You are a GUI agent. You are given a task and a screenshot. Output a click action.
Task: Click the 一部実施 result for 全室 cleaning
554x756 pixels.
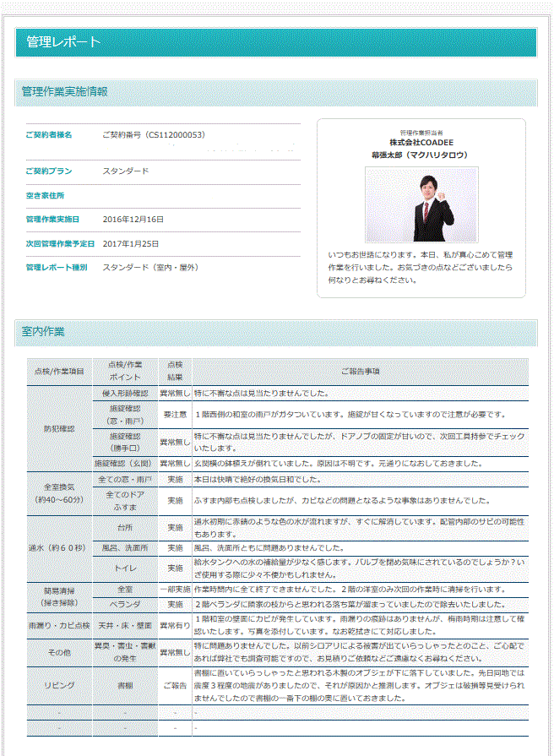click(175, 589)
